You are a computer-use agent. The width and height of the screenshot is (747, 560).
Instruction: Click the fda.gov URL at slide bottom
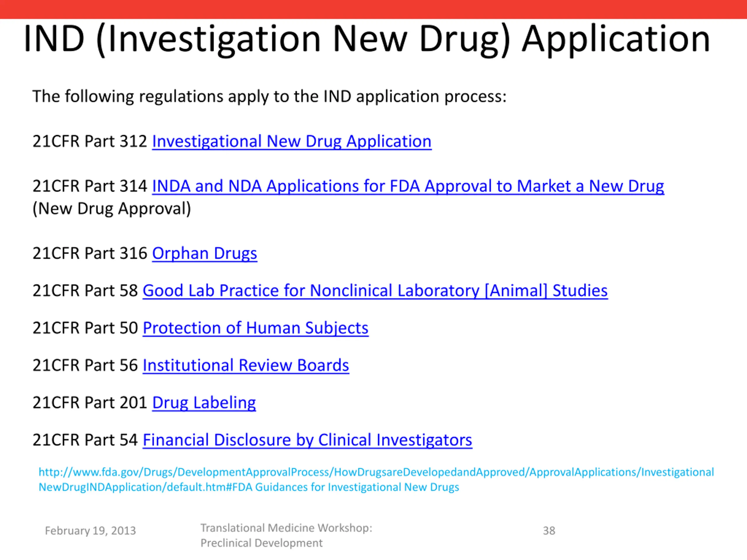(x=376, y=479)
